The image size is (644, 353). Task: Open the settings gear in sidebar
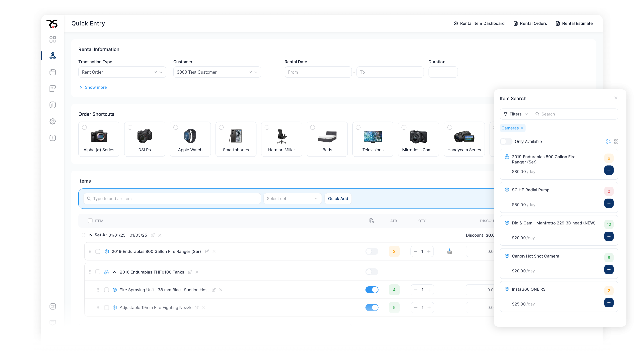[x=53, y=121]
